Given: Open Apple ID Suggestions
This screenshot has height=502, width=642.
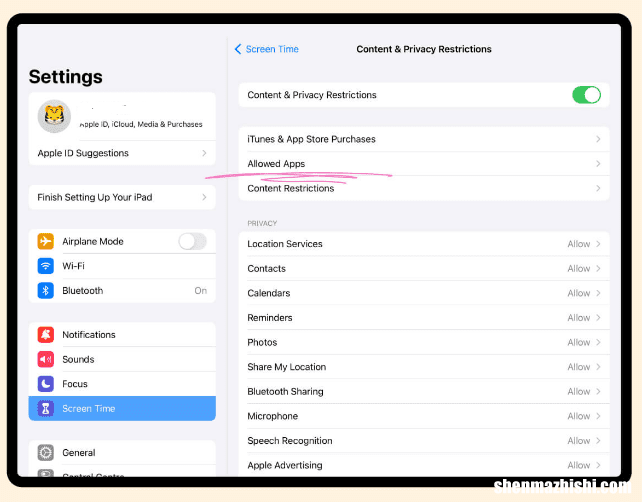Looking at the screenshot, I should (122, 153).
